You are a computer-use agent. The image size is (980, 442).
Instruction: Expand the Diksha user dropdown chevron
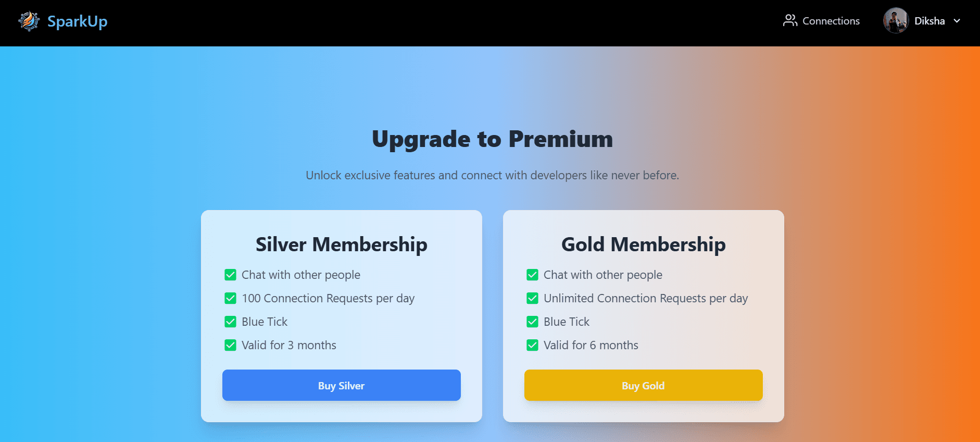click(957, 21)
